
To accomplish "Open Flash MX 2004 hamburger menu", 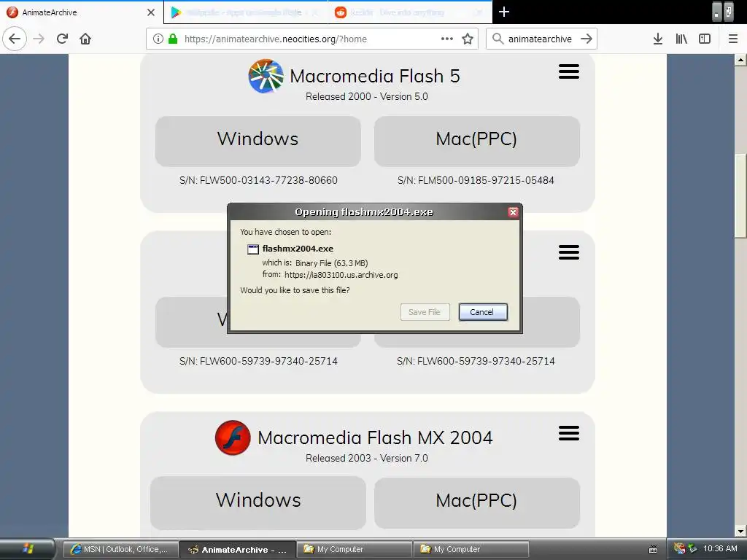I will click(569, 433).
